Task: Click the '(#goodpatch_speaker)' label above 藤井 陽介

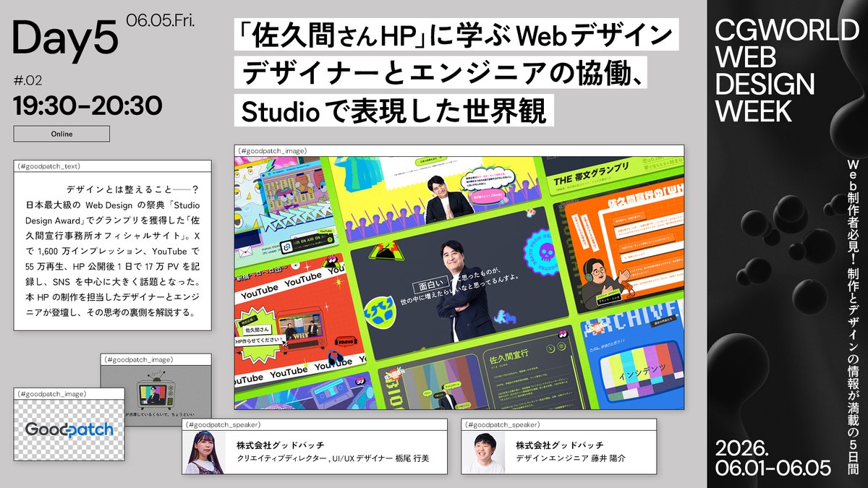Action: [x=503, y=424]
